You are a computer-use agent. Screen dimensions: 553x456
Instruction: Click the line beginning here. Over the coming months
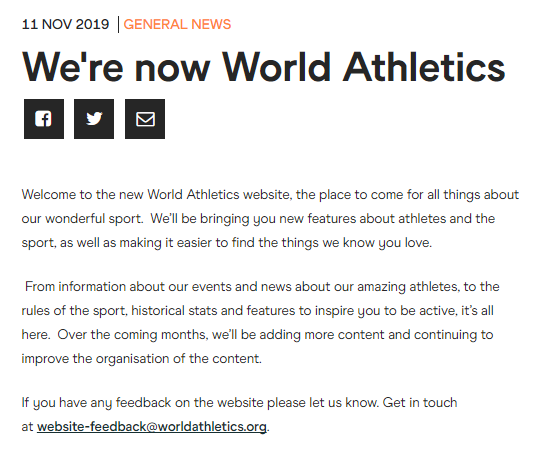(257, 335)
